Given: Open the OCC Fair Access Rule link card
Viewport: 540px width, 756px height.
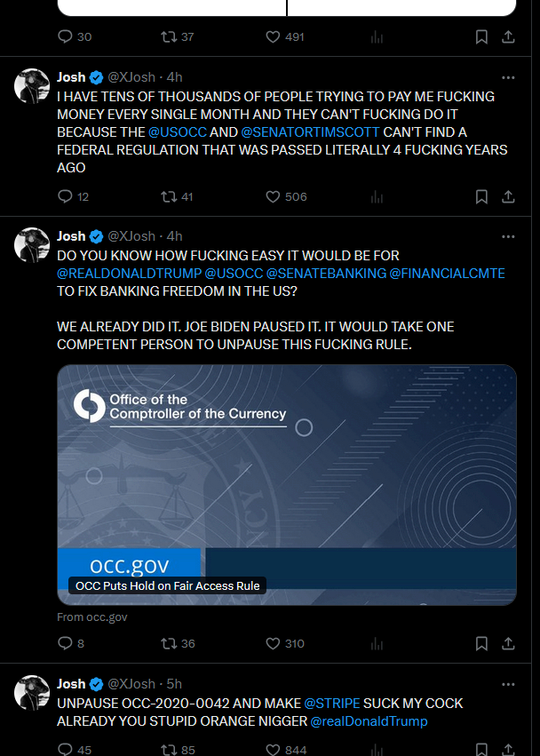Looking at the screenshot, I should [286, 484].
